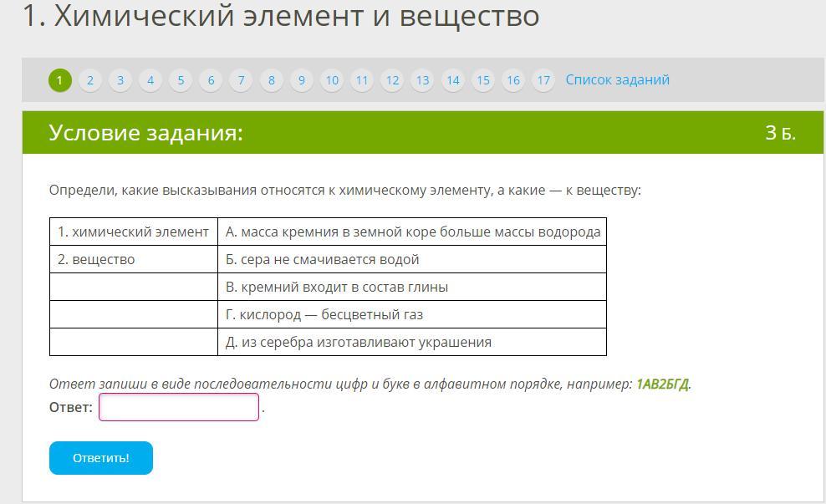Go to task number 5
The height and width of the screenshot is (504, 826).
click(x=181, y=80)
